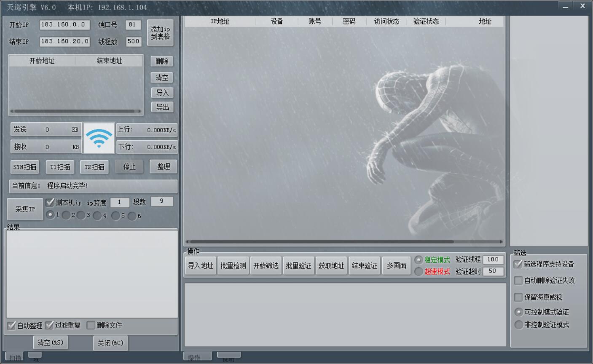Viewport: 593px width, 364px height.
Task: Click the 结束地址 column header
Action: (x=109, y=61)
